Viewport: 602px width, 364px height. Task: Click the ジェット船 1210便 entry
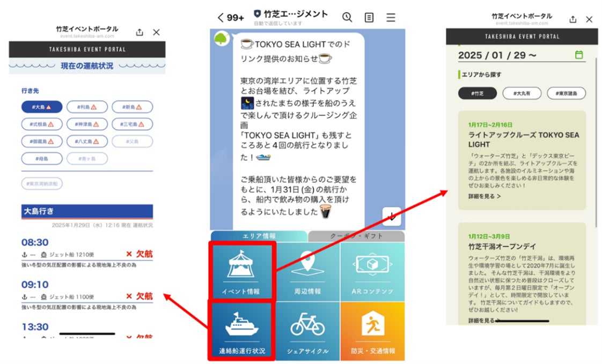point(68,255)
